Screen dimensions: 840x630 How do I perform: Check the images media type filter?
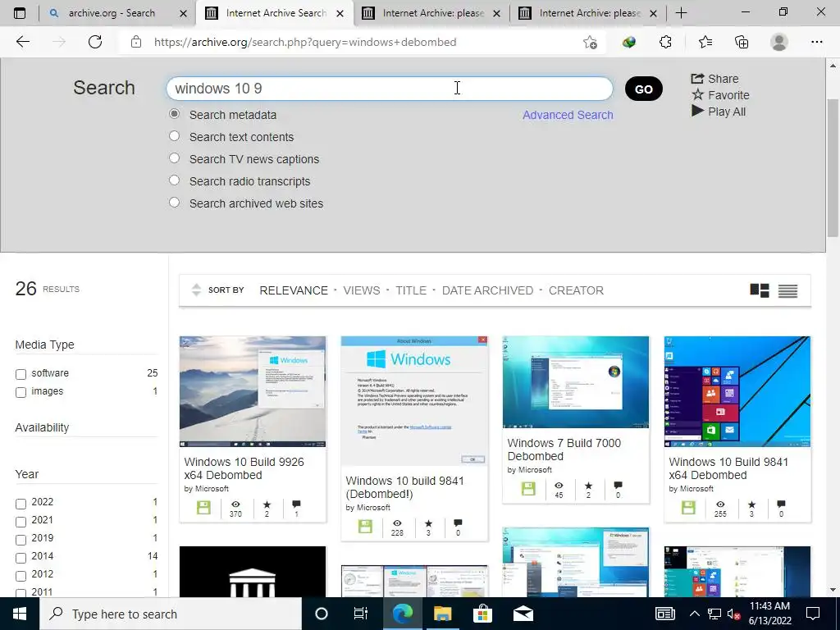pyautogui.click(x=21, y=392)
